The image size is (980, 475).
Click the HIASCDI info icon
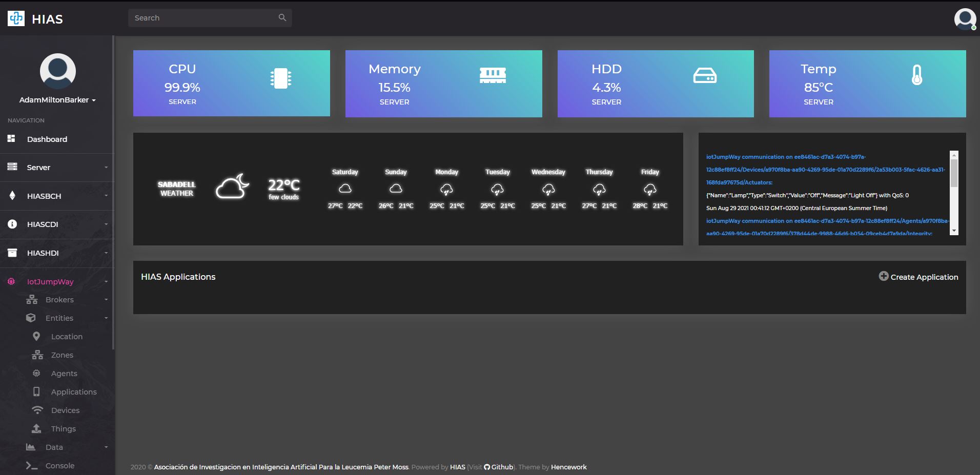12,224
